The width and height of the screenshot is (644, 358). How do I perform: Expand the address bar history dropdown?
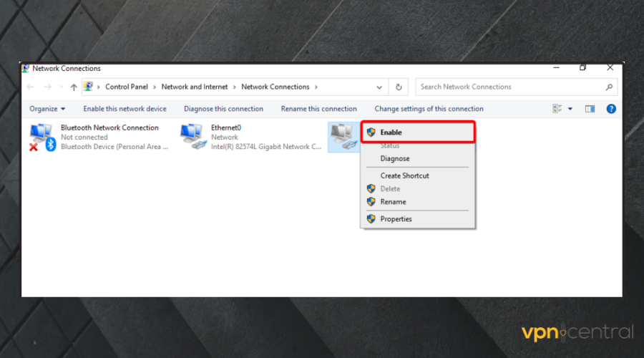379,87
